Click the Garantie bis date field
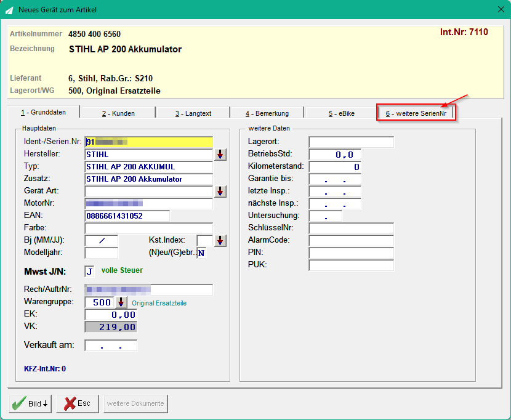 coord(335,179)
